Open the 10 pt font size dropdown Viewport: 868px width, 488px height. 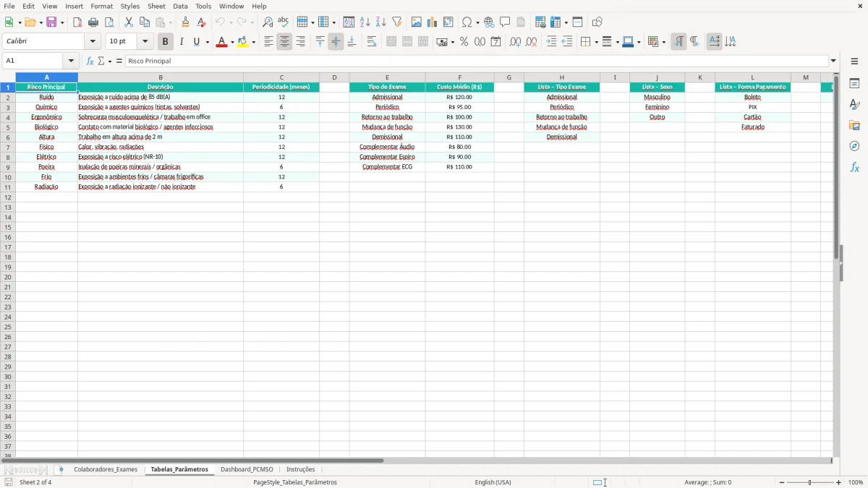coord(145,42)
